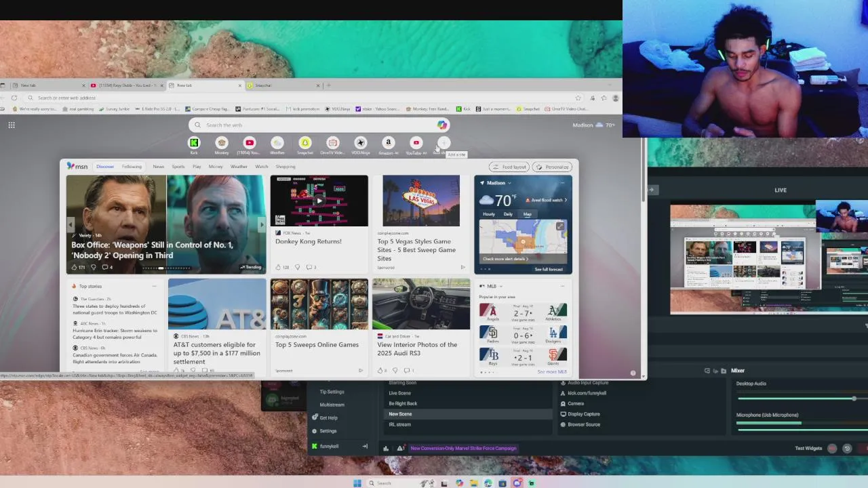Open the Watch category in msn
This screenshot has width=868, height=488.
click(x=261, y=167)
